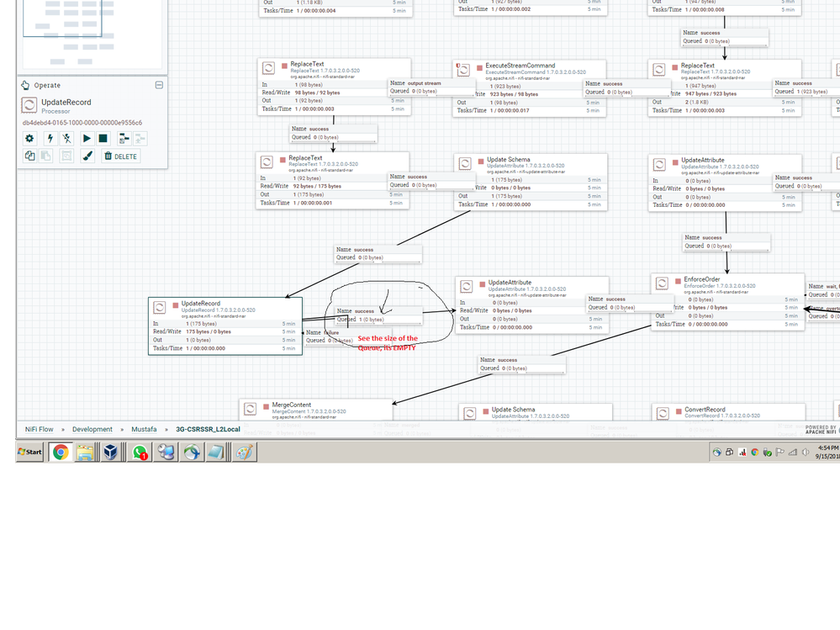
Task: Disable the processor via the crossed lightning icon
Action: point(67,138)
